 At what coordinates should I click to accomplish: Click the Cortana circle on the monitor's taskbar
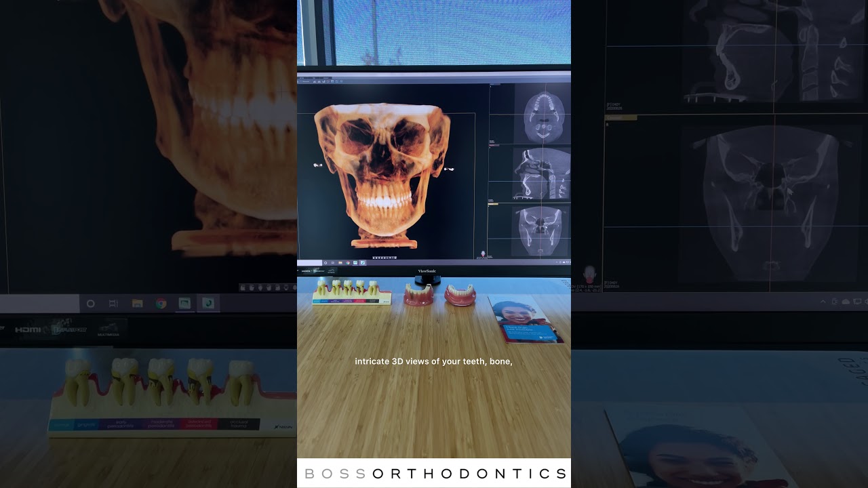pos(325,263)
